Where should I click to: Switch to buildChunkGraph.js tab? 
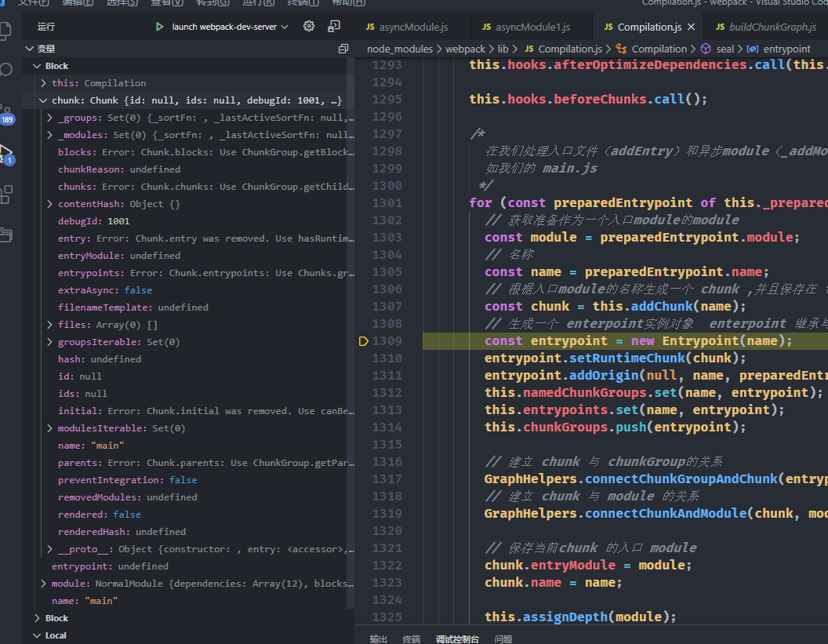tap(766, 27)
